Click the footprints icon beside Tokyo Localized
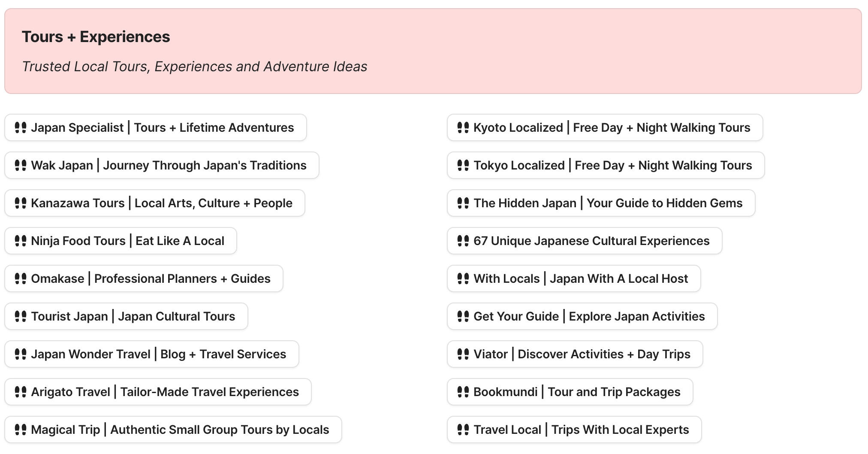 coord(463,165)
